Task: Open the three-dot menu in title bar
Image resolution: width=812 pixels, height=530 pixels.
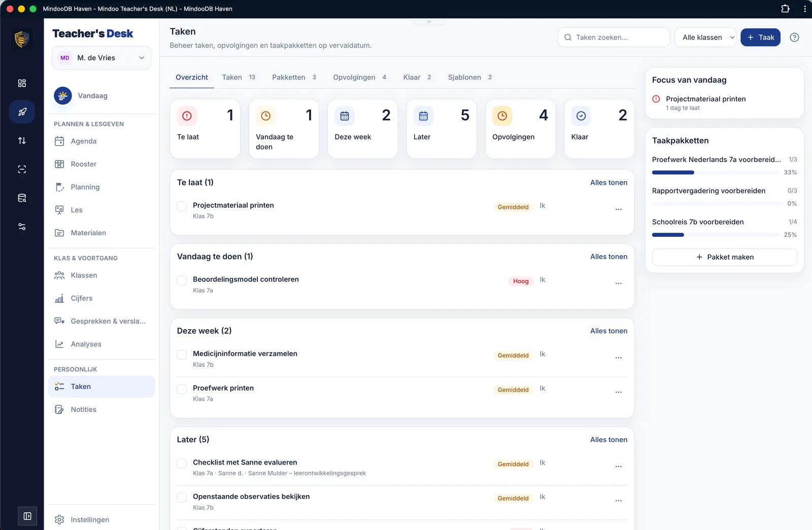Action: point(805,9)
